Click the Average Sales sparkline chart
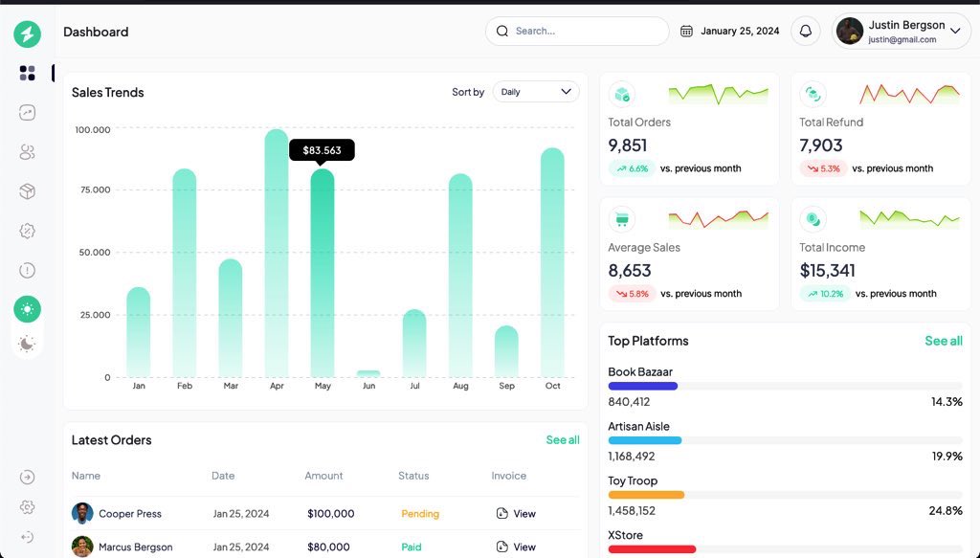 [x=718, y=218]
